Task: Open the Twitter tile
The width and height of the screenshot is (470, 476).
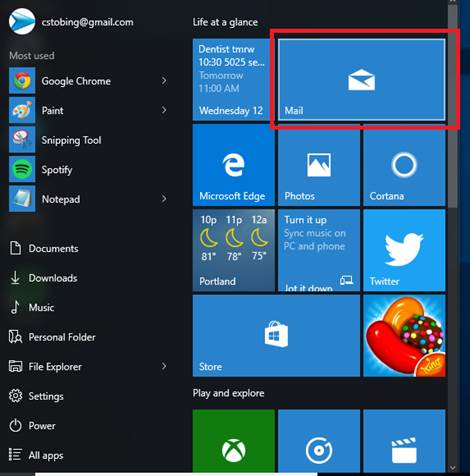Action: click(x=404, y=250)
